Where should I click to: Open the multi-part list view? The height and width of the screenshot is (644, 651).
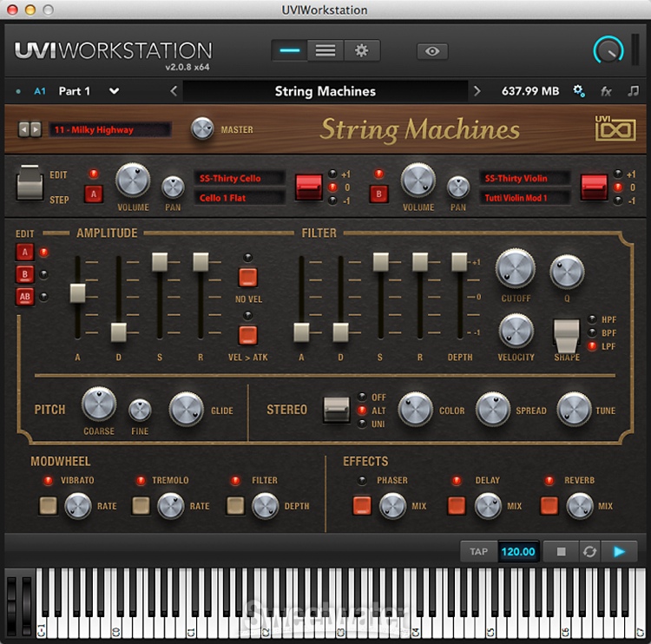(x=325, y=50)
